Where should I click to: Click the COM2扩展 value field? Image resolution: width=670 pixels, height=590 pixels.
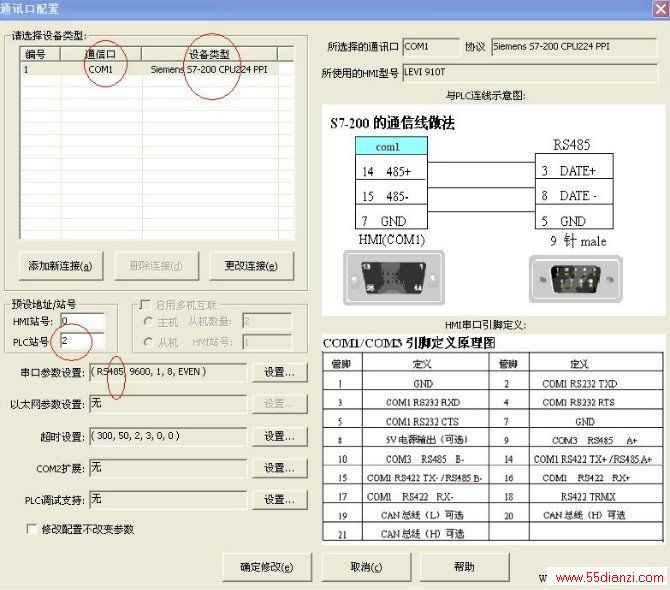tap(168, 468)
